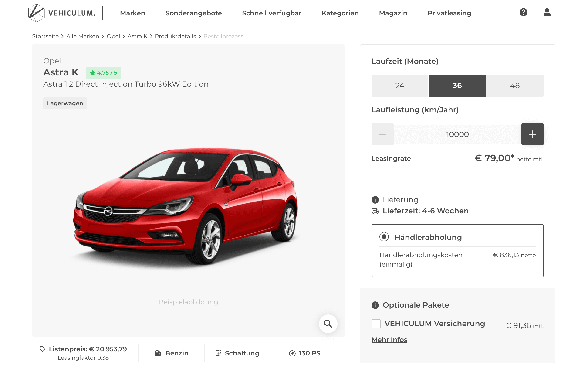Click the Händlerabholungskosten (einmalig) label
588x369 pixels.
[x=421, y=260]
